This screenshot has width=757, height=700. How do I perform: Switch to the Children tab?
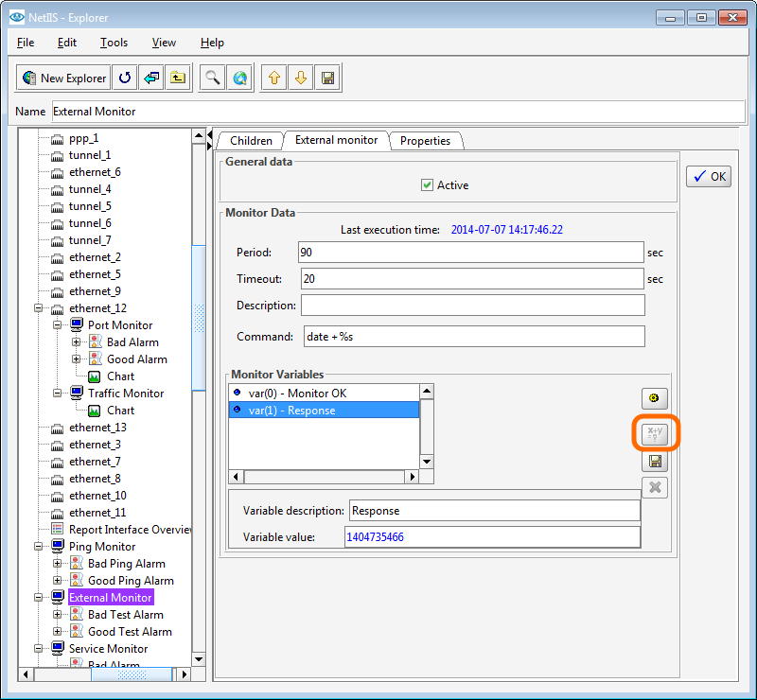point(251,141)
